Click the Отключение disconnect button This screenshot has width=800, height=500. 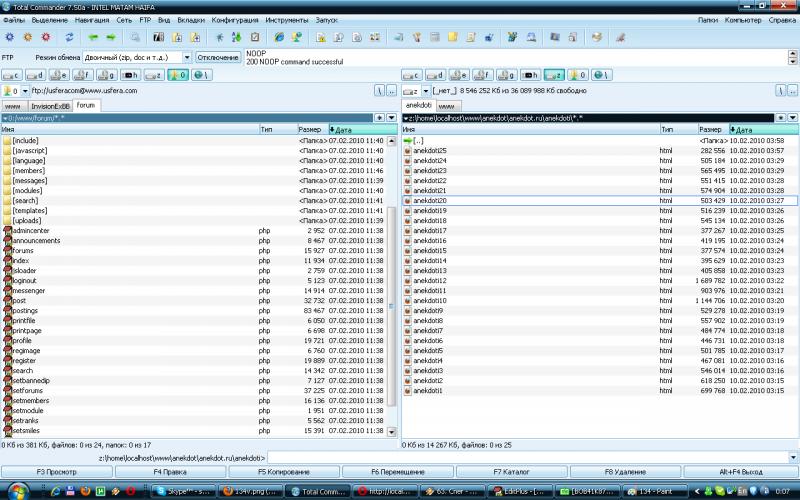click(x=218, y=57)
